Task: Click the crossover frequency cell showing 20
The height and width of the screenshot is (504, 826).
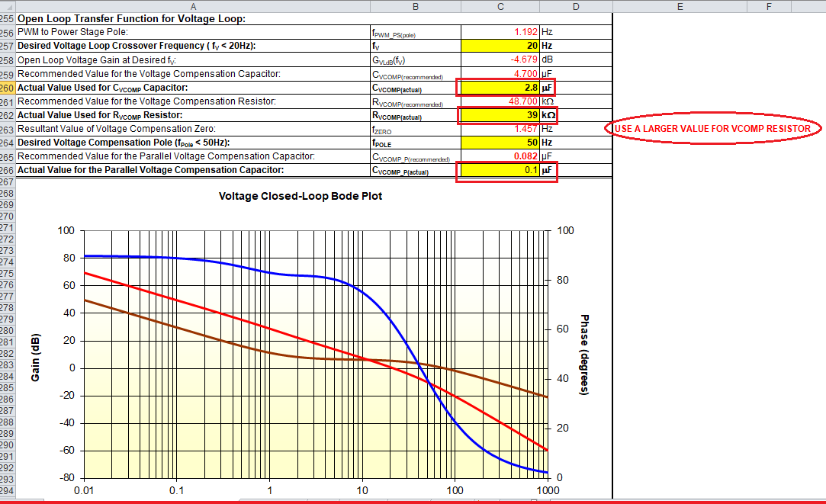Action: click(x=500, y=46)
